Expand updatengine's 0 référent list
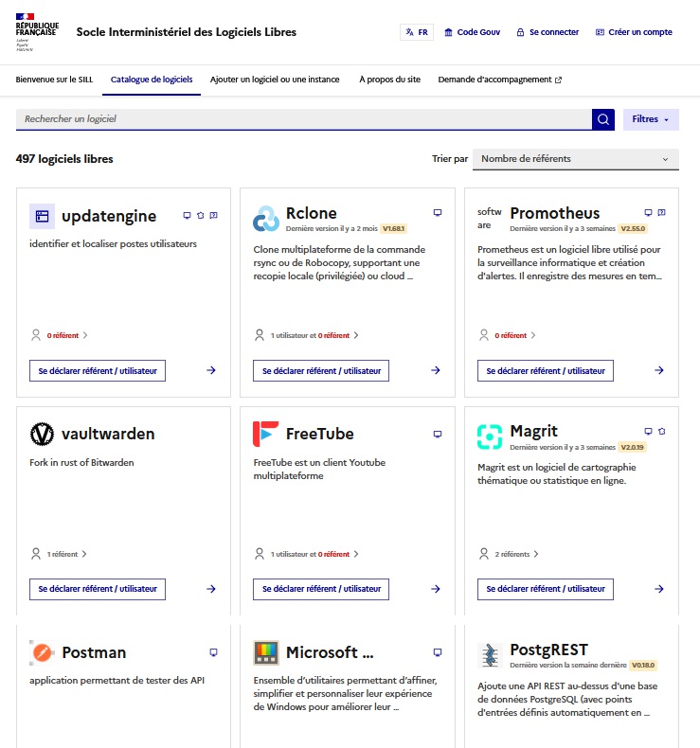700x748 pixels. [59, 335]
